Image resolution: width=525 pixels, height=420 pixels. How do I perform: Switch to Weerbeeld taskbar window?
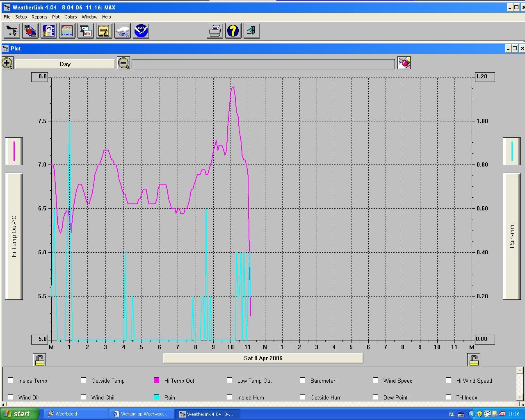[x=76, y=414]
